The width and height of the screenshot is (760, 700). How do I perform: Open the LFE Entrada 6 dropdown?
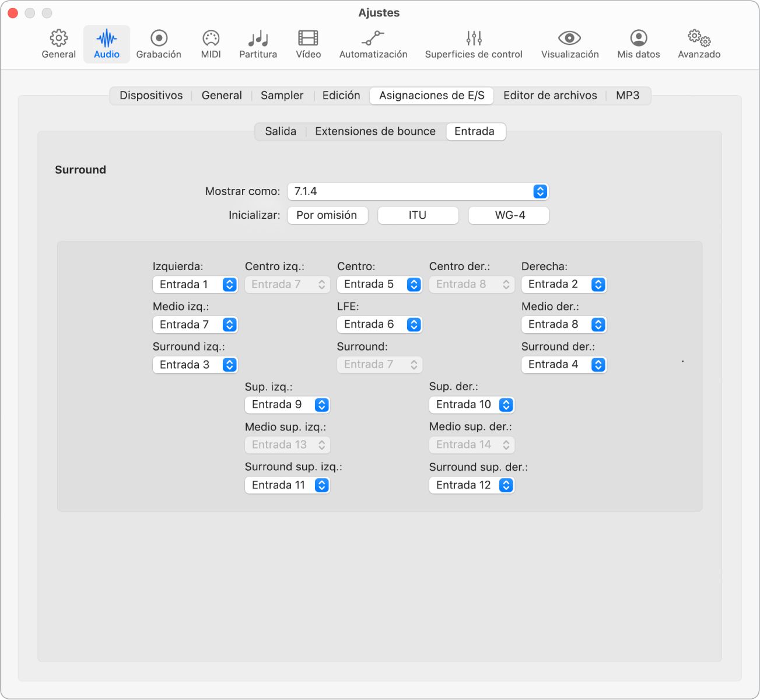tap(379, 325)
